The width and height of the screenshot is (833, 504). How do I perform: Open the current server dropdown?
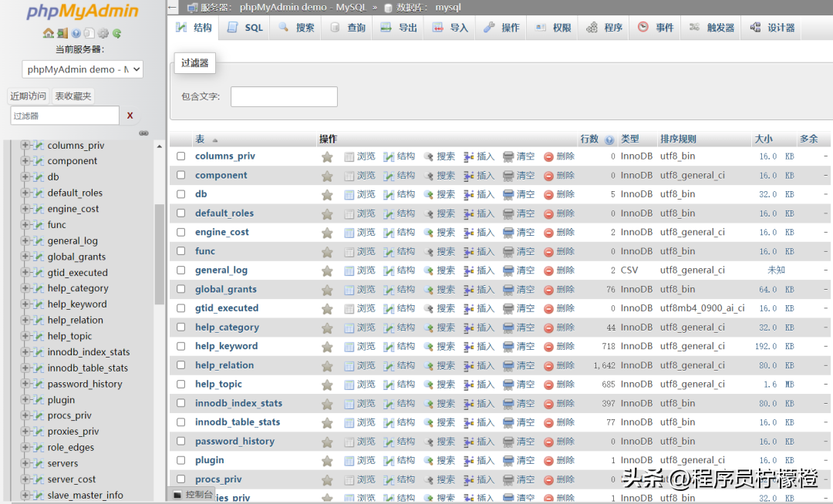(x=83, y=69)
